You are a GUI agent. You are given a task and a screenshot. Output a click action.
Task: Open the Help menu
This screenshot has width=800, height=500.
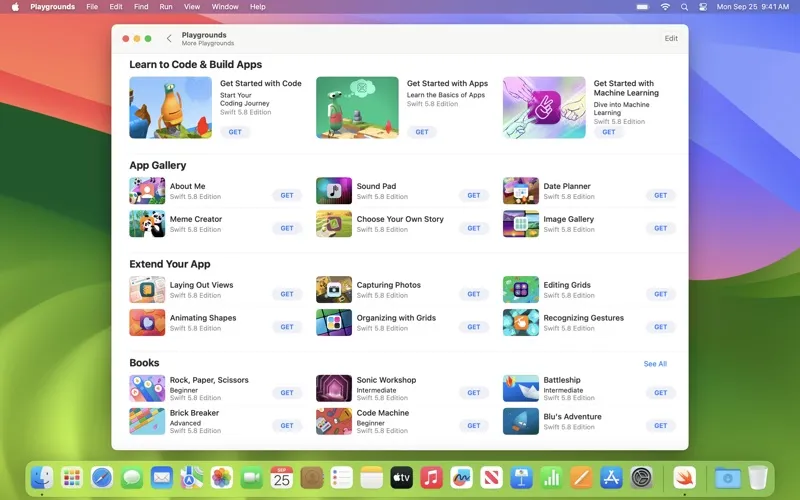[x=258, y=7]
